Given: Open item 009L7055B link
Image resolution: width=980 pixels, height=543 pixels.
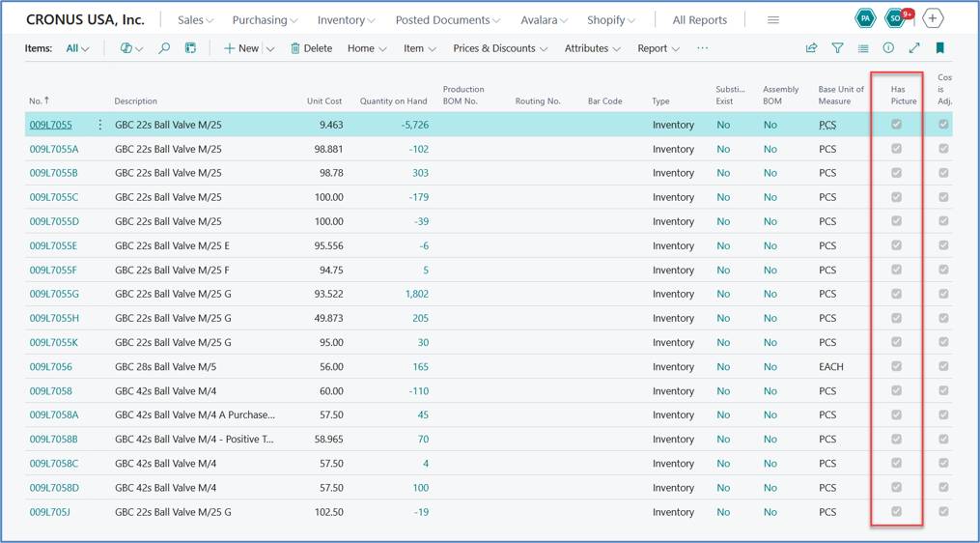Looking at the screenshot, I should coord(54,173).
